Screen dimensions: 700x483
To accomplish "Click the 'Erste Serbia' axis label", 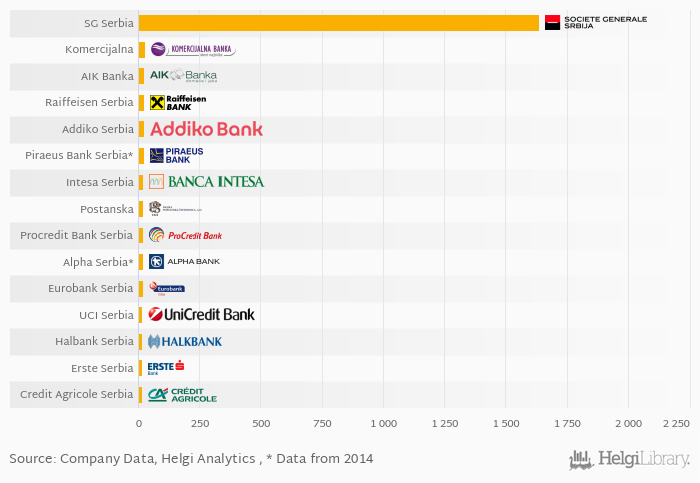I will coord(102,368).
